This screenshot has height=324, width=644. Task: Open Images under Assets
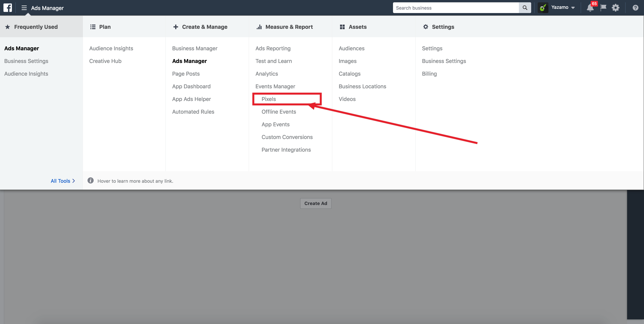(x=348, y=61)
